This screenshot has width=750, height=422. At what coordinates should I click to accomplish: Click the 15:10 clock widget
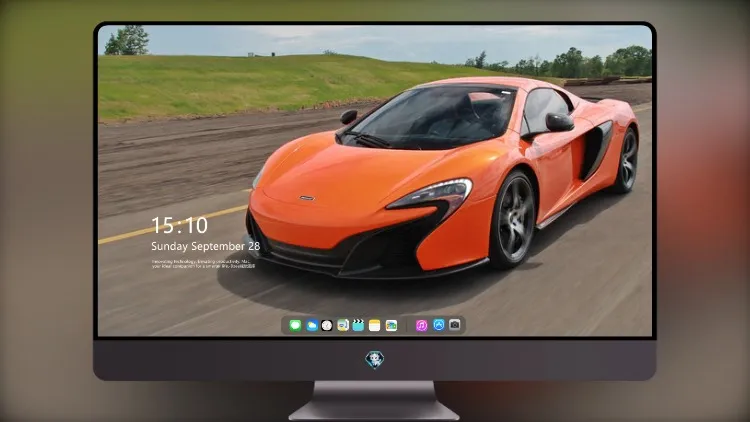(x=179, y=225)
